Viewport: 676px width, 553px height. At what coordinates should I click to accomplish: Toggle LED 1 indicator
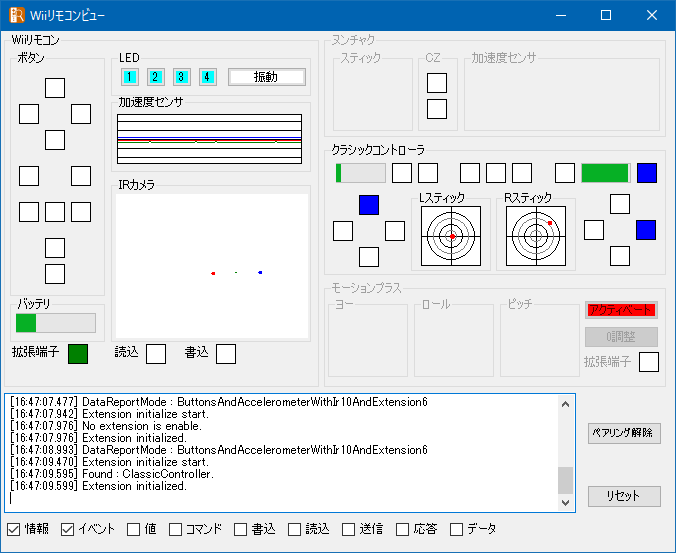coord(129,77)
